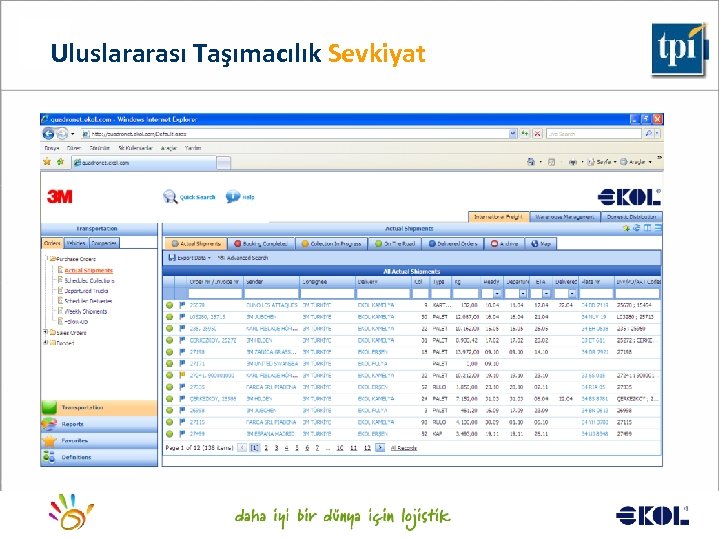Open the Delivered Orders tab
Screen dimensions: 720x540
[453, 244]
